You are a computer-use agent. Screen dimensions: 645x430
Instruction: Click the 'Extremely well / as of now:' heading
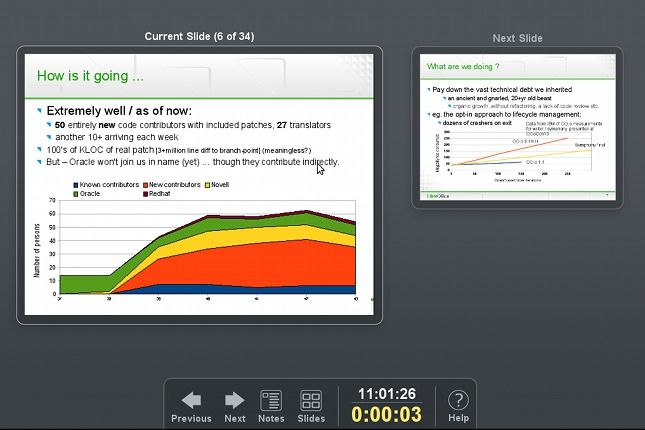[x=119, y=110]
